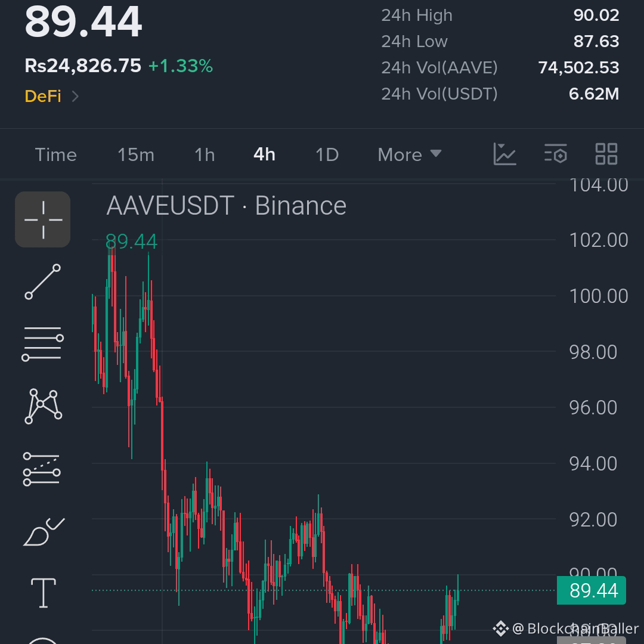Switch to the 1D interval
This screenshot has width=644, height=644.
[x=327, y=155]
